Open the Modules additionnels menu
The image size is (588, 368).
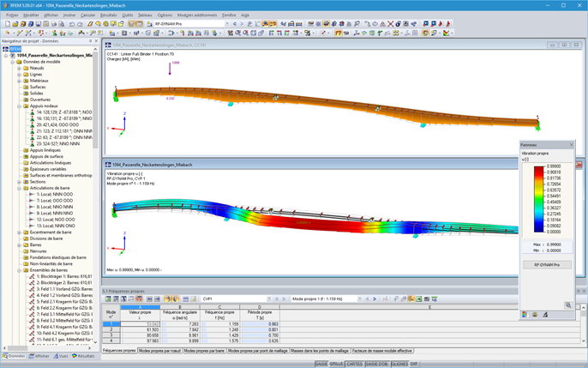(x=197, y=15)
